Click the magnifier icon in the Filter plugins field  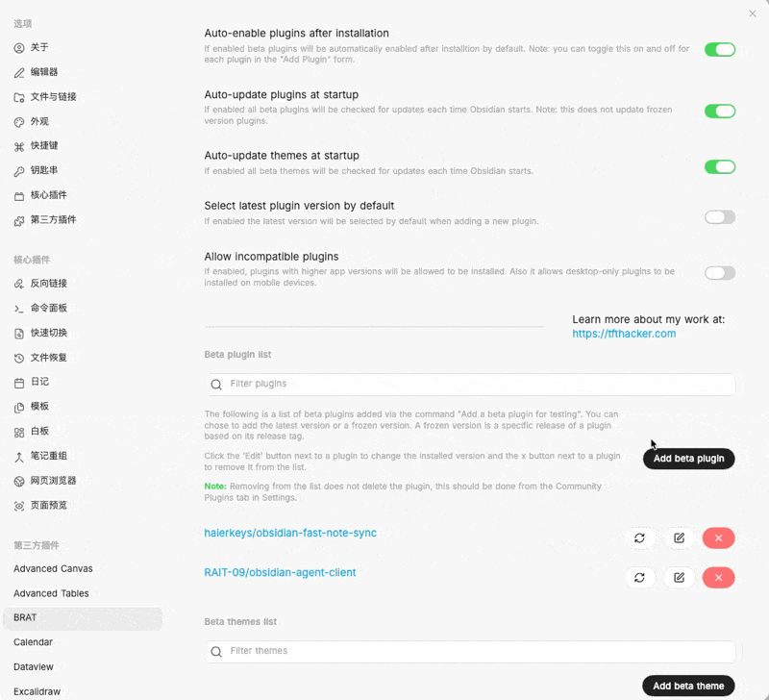click(216, 384)
